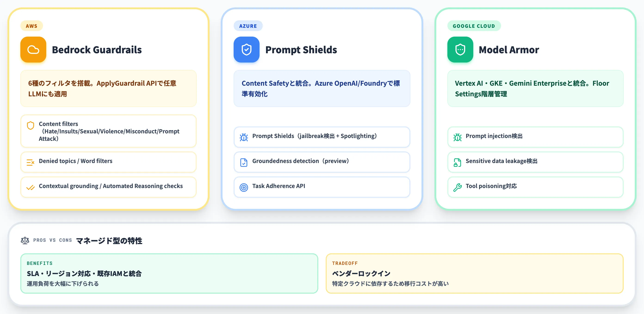The image size is (644, 314).
Task: Click the Vertex AI・GKE description box
Action: coord(535,88)
